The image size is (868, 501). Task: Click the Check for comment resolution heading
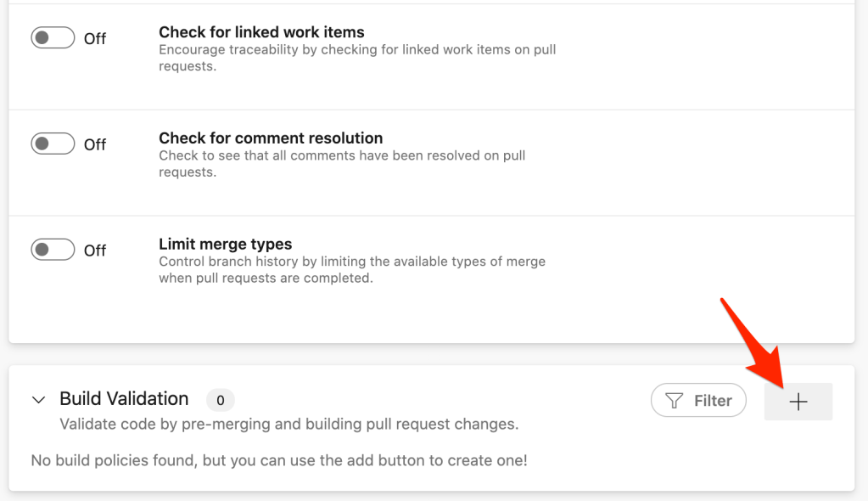(x=271, y=138)
